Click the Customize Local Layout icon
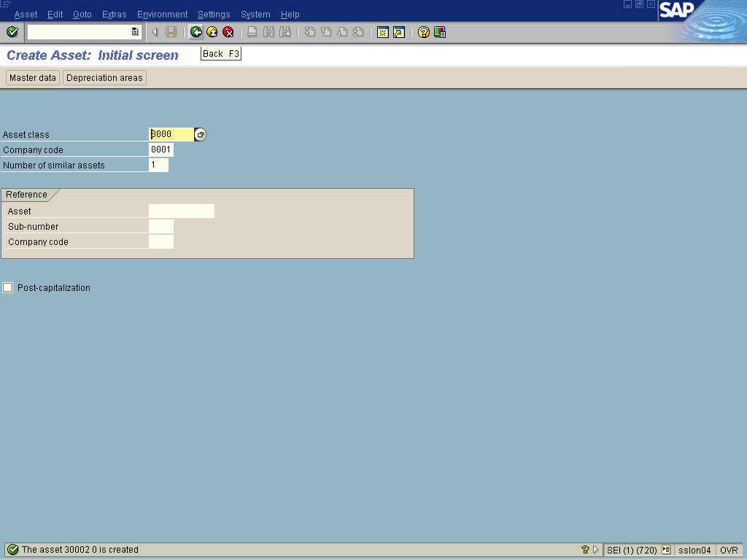Screen dimensions: 747x560 point(440,32)
